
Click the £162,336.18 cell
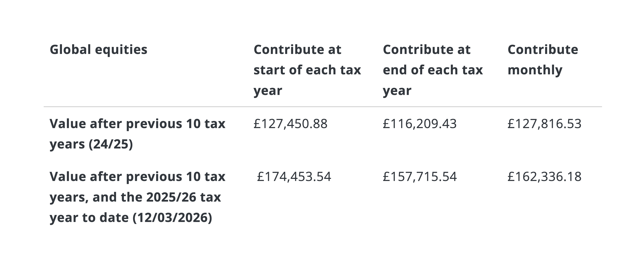click(x=544, y=177)
